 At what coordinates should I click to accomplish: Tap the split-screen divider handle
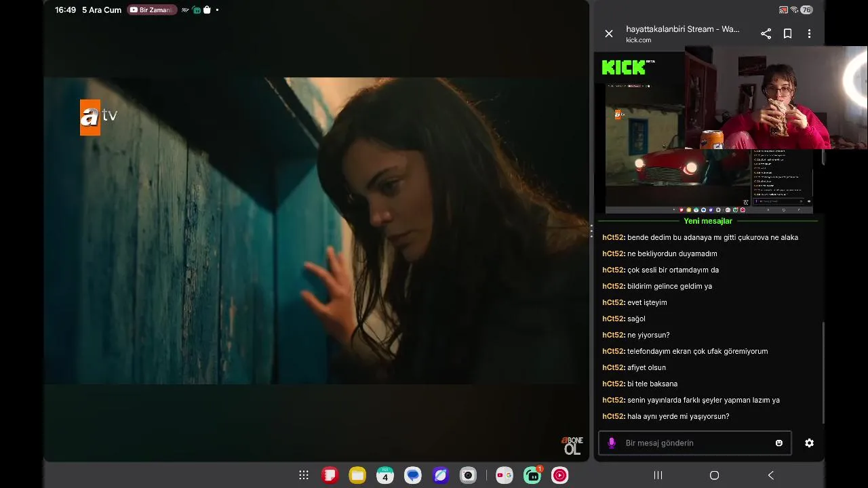[591, 232]
